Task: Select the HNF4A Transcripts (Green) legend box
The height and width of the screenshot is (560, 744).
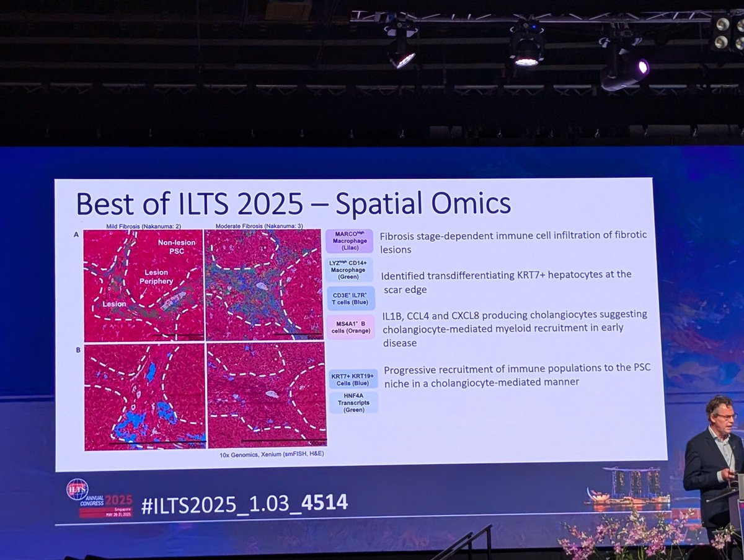Action: tap(353, 402)
